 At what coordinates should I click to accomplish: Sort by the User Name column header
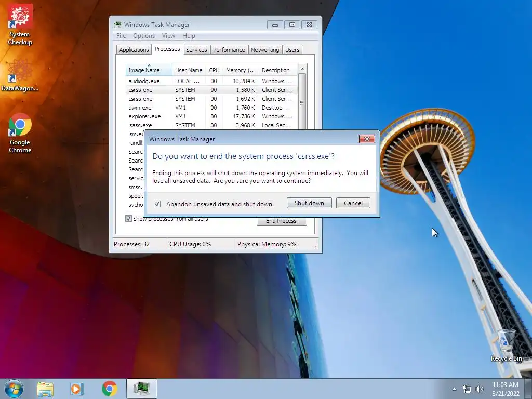click(189, 70)
